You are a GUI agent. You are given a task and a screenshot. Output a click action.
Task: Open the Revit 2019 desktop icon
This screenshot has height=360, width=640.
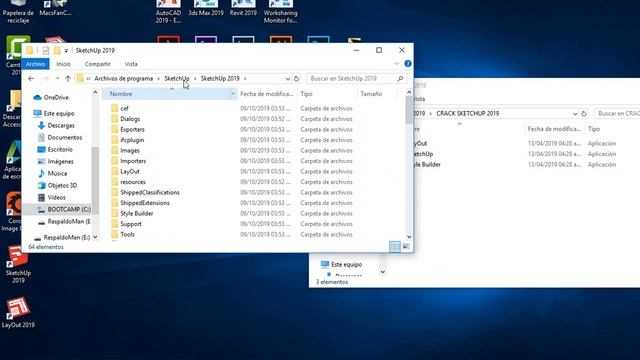click(243, 8)
